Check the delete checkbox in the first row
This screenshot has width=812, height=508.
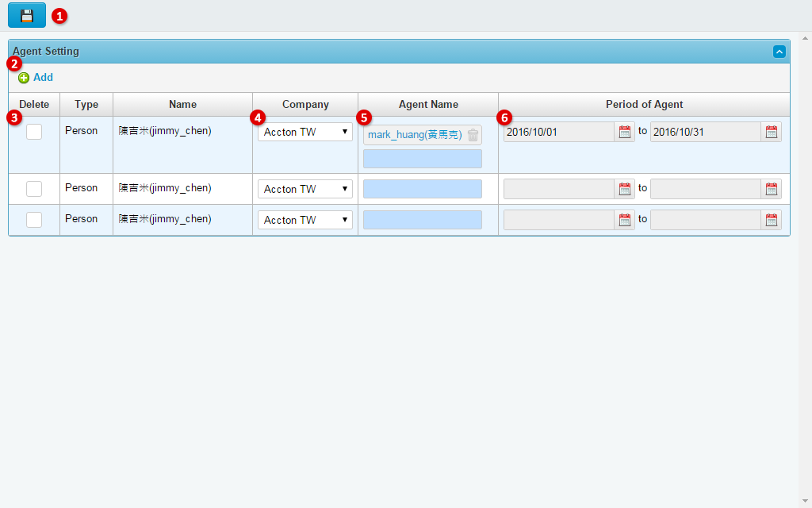[x=33, y=131]
